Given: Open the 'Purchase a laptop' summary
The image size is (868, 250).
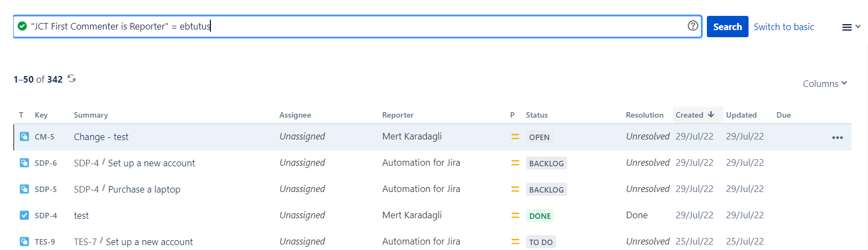Looking at the screenshot, I should coord(144,189).
